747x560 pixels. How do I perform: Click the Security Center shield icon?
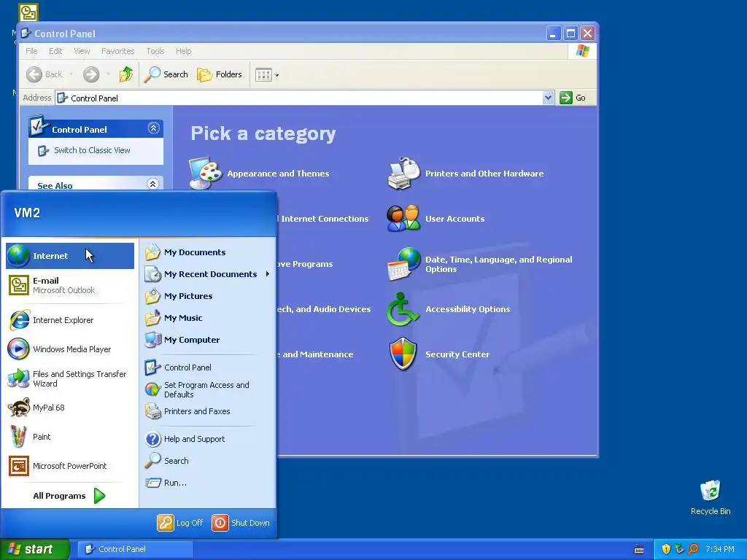click(403, 354)
